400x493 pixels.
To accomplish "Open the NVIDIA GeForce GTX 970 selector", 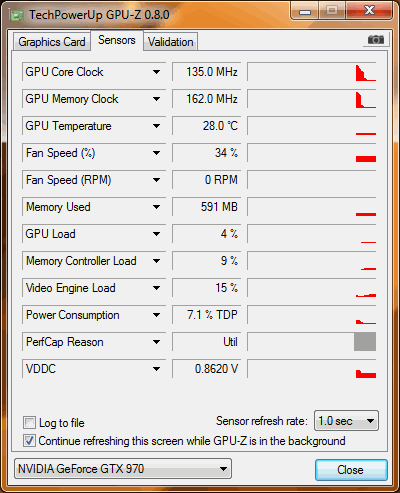I will 123,469.
